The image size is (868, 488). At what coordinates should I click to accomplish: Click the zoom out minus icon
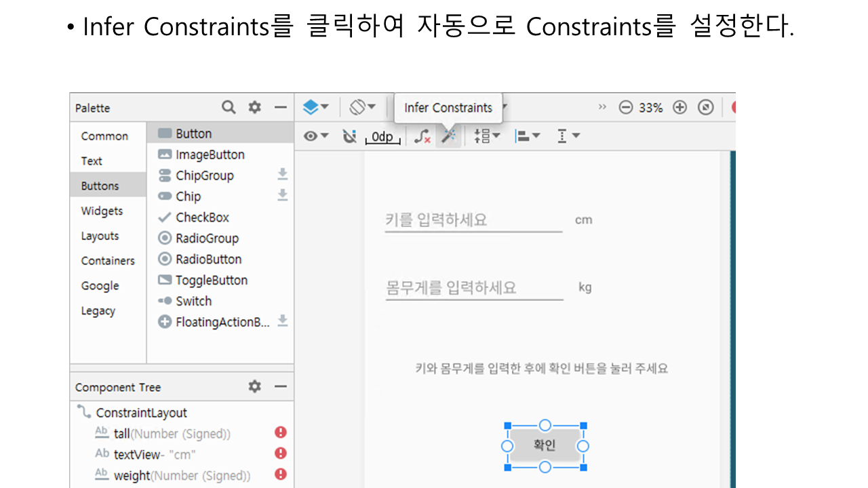pyautogui.click(x=626, y=108)
